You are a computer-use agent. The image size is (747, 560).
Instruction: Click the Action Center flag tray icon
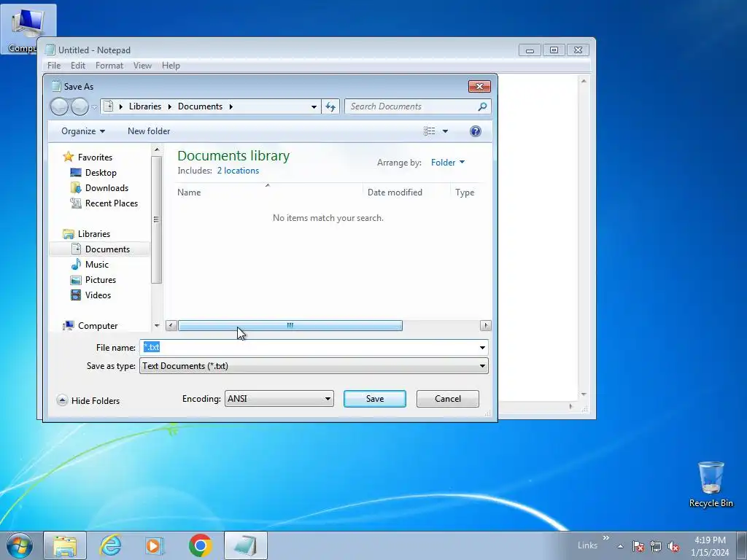click(x=638, y=546)
